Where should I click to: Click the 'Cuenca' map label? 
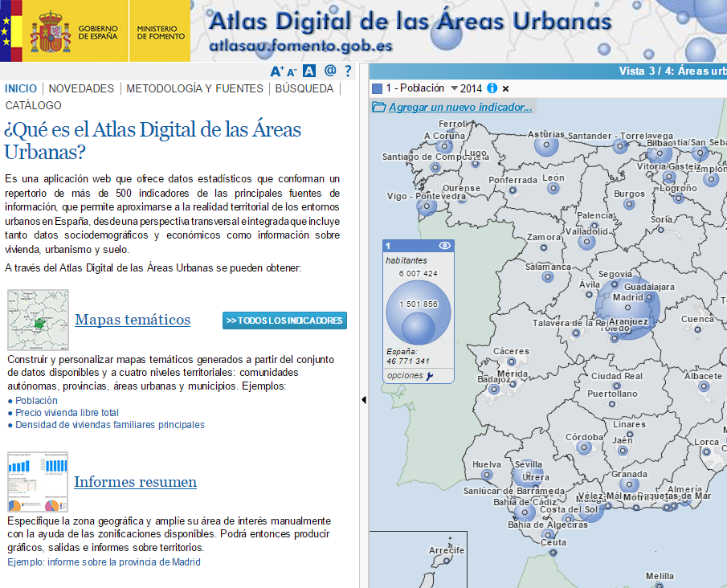(x=698, y=319)
